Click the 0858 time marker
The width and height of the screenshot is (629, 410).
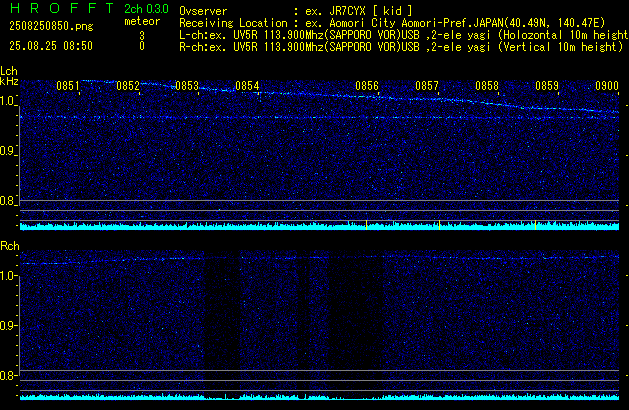(x=487, y=86)
